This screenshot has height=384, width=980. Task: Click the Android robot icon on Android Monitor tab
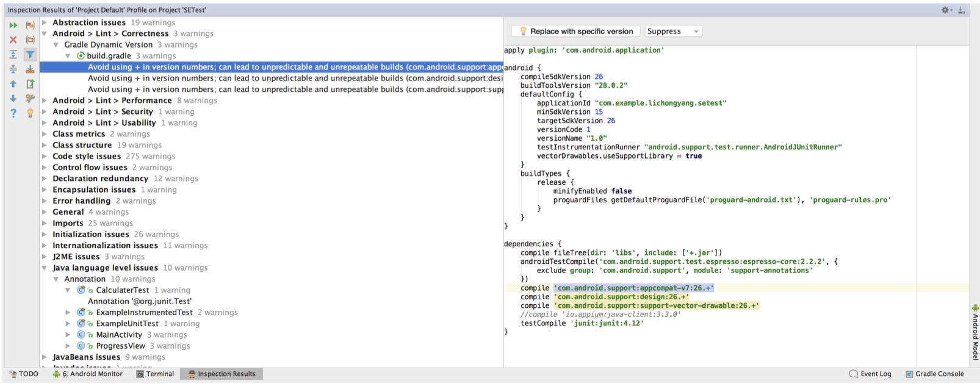56,374
